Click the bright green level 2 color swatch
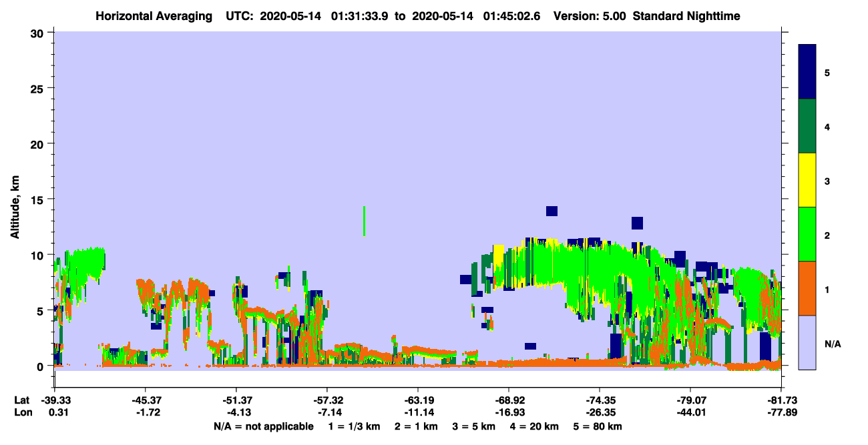 coord(807,234)
